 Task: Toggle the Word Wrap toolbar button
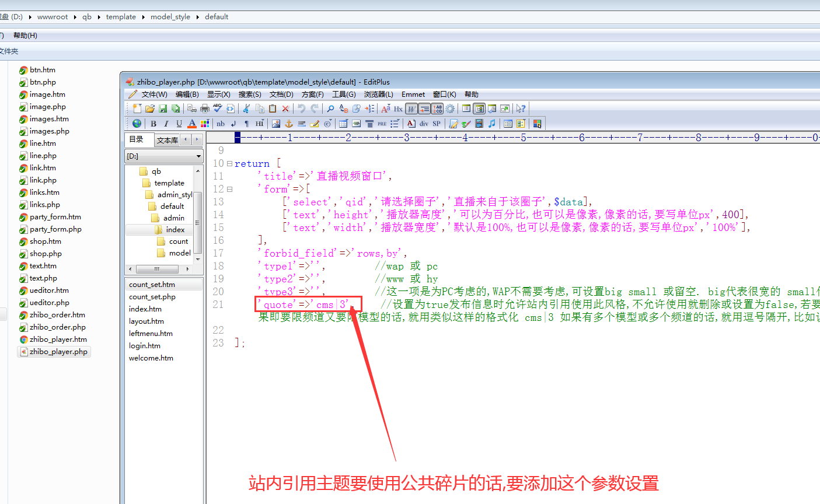point(411,108)
